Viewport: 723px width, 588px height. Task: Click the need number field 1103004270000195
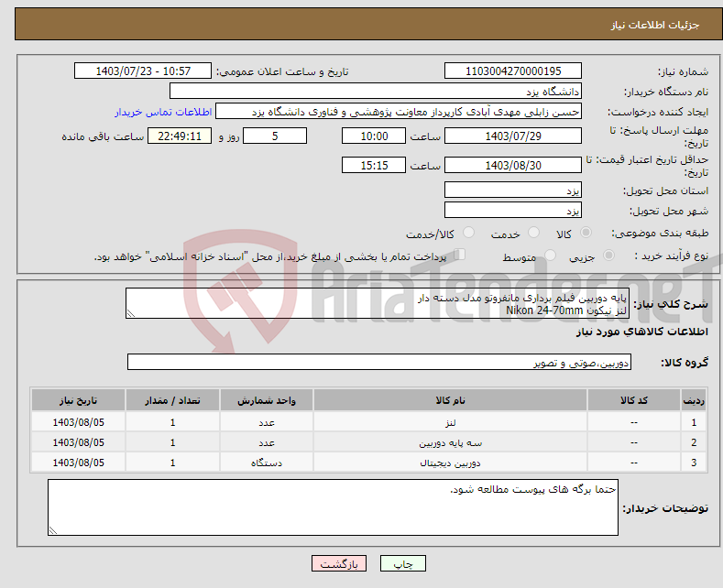pos(513,71)
